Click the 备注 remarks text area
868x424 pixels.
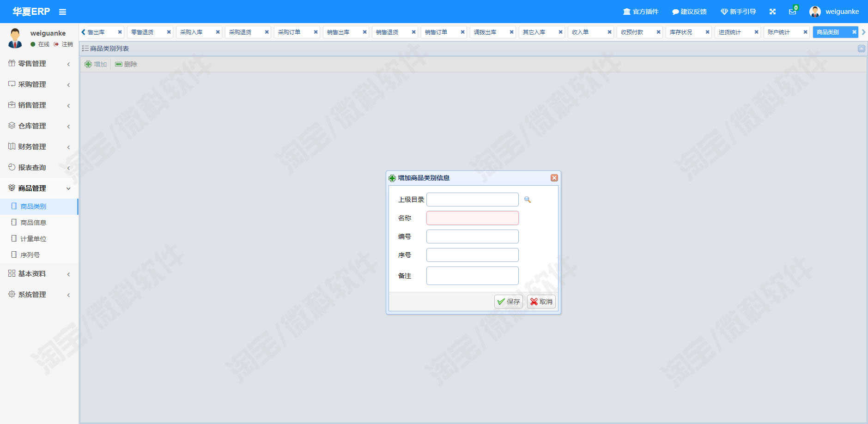pyautogui.click(x=472, y=276)
